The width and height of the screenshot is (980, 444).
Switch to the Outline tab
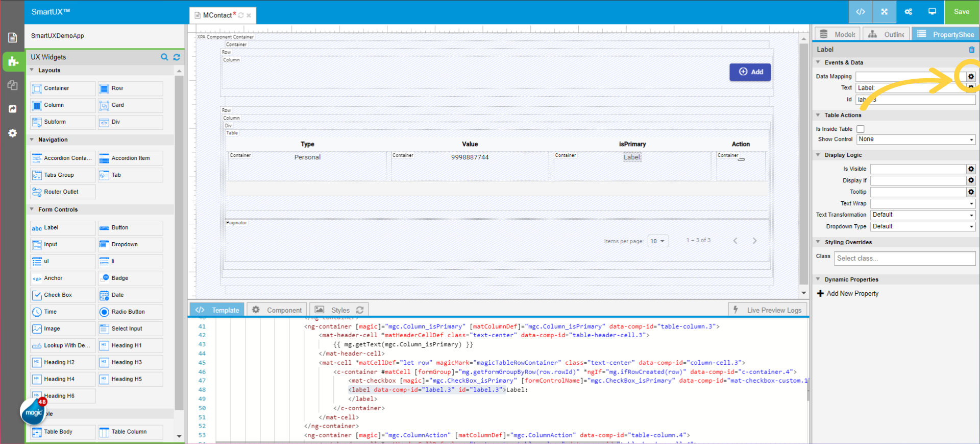887,34
